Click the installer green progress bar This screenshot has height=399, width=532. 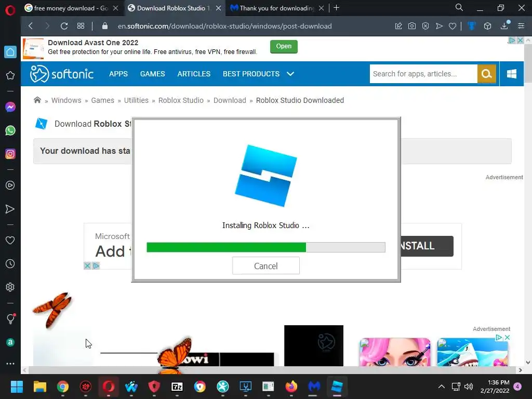pyautogui.click(x=227, y=247)
